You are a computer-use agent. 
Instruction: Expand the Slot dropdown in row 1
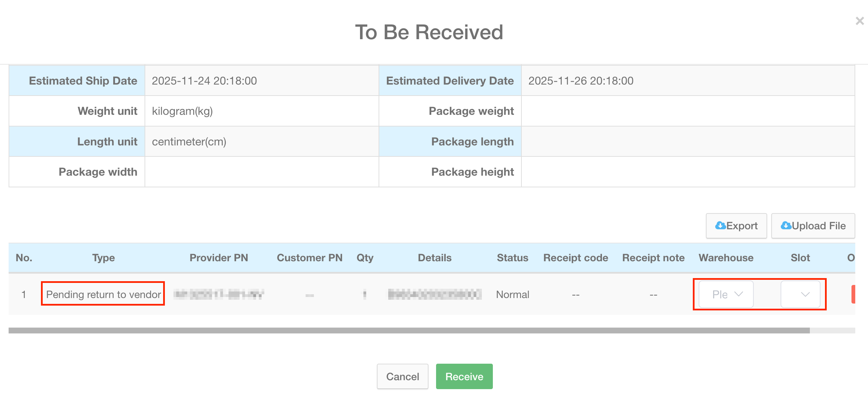click(800, 294)
